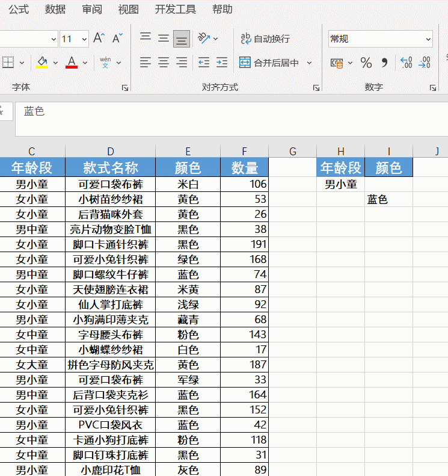This screenshot has height=476, width=448.
Task: Toggle the bottom align button
Action: [x=182, y=39]
